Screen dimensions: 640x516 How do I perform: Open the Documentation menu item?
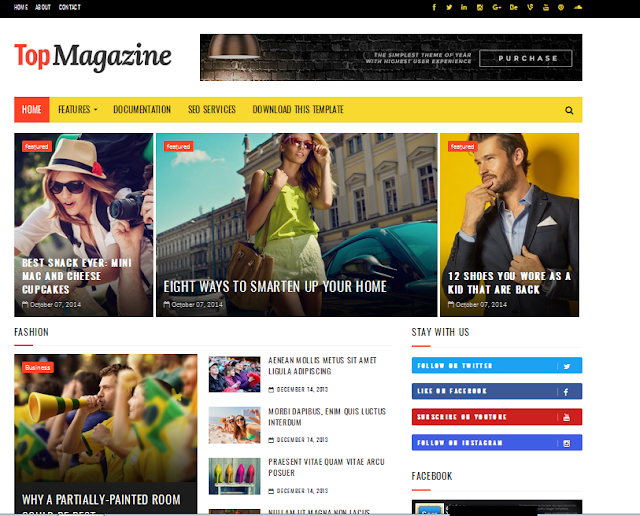point(142,109)
